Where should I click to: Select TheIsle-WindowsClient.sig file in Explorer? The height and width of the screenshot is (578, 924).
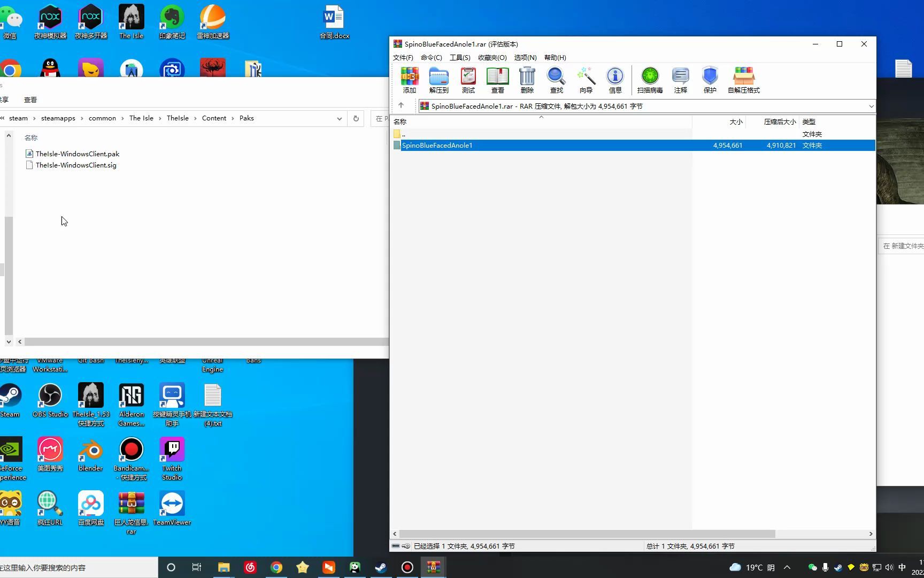[x=71, y=165]
